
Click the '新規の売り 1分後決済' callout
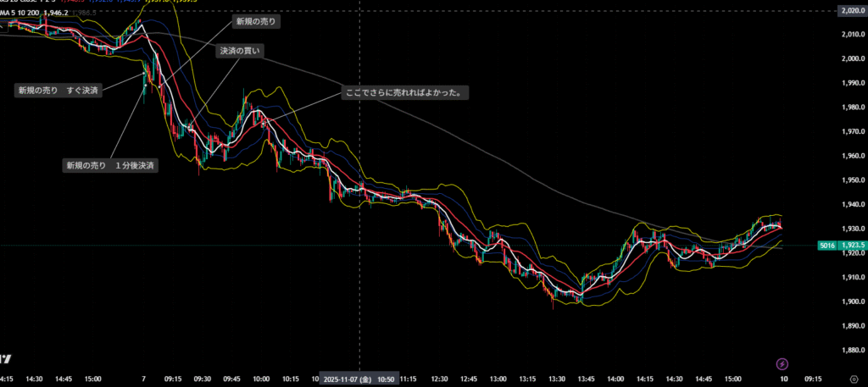tap(110, 165)
